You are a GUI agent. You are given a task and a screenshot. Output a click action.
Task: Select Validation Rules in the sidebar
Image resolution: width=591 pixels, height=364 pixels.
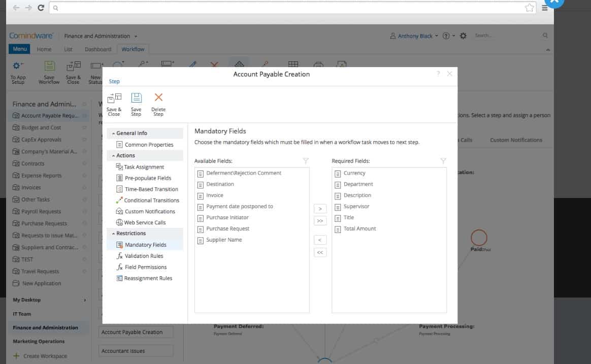pyautogui.click(x=144, y=256)
